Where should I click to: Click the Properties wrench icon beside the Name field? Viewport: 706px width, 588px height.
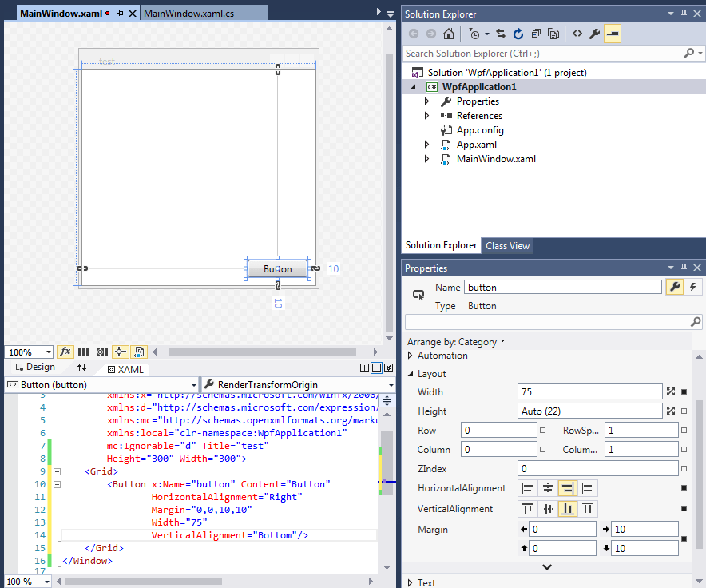point(675,287)
